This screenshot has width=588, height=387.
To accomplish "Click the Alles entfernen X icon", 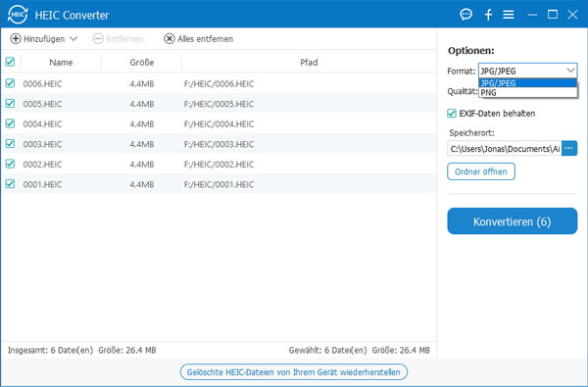I will pyautogui.click(x=170, y=38).
